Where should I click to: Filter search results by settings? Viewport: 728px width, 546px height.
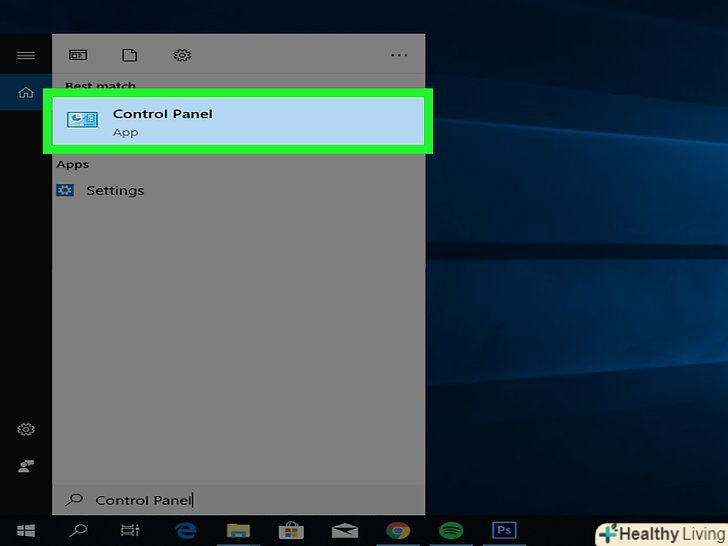(x=181, y=56)
